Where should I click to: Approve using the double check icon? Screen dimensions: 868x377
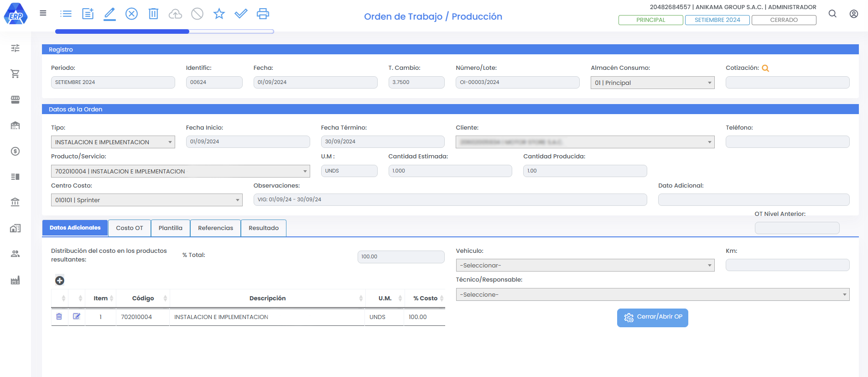coord(241,14)
